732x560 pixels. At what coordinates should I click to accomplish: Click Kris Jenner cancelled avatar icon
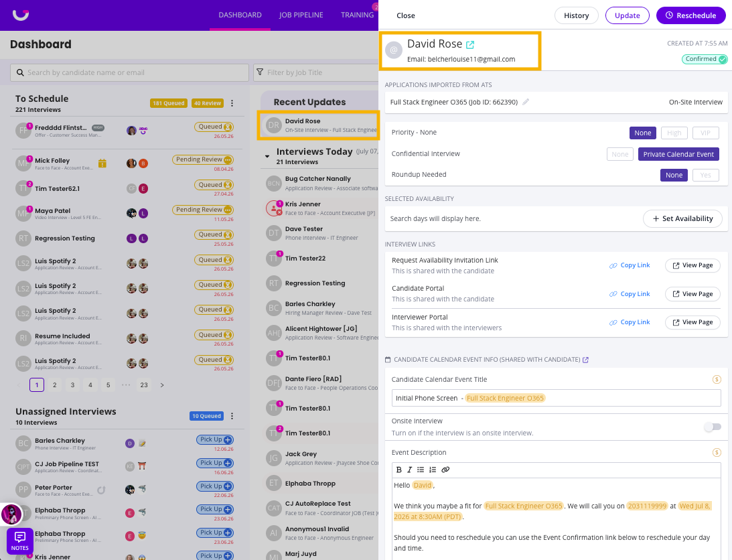coord(274,208)
